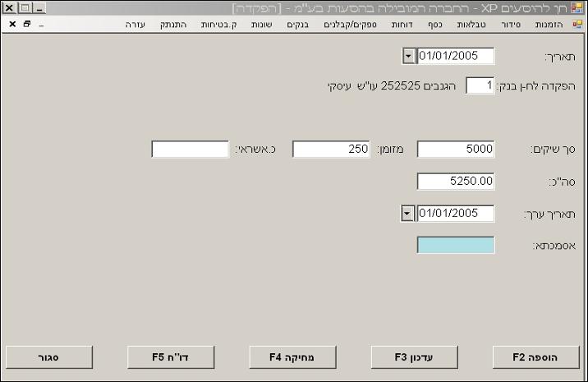The image size is (588, 382).
Task: Open the ק.בטיחות menu
Action: pyautogui.click(x=219, y=25)
